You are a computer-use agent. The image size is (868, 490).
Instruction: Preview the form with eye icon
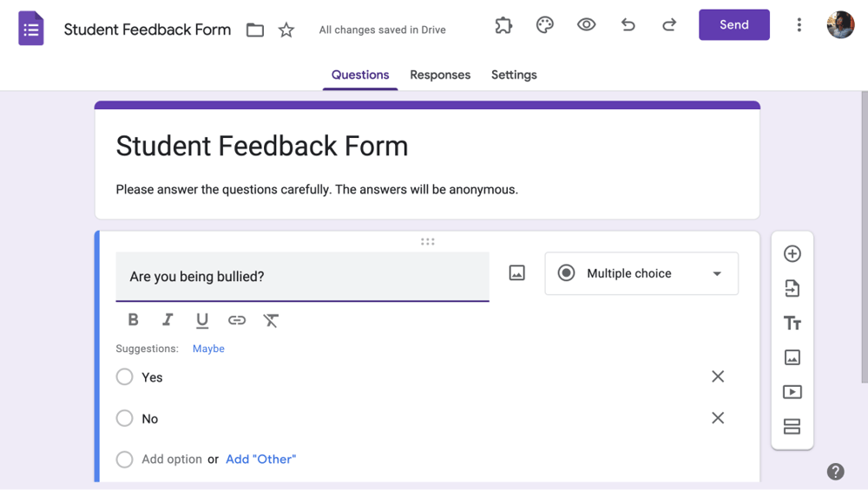tap(586, 25)
